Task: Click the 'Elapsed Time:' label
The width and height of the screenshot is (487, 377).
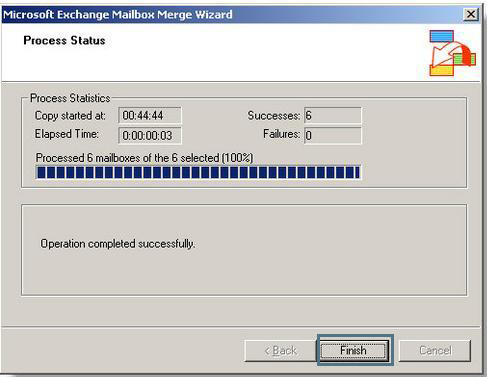Action: click(x=67, y=134)
